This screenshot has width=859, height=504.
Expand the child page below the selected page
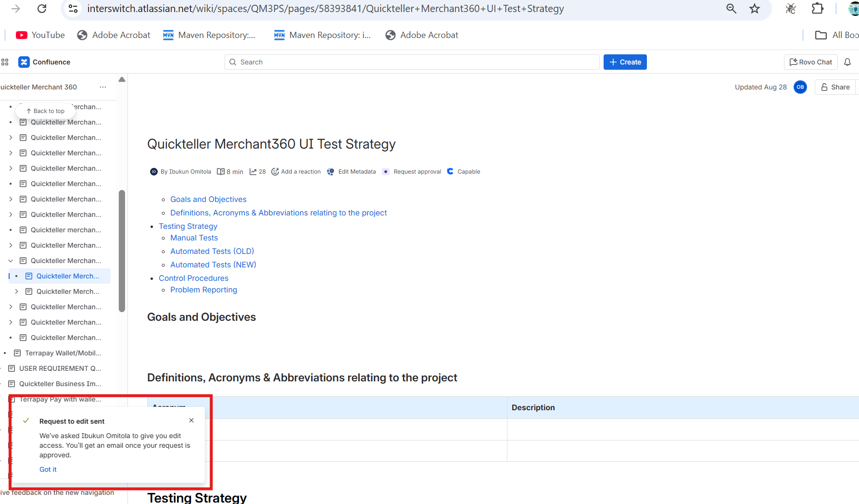coord(16,291)
